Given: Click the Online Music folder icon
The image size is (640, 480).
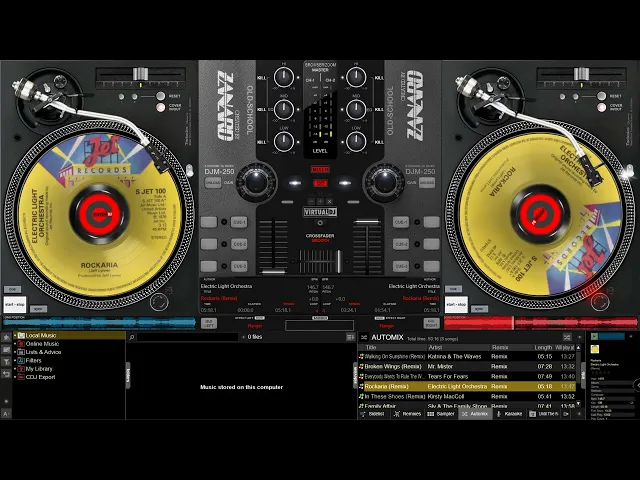Looking at the screenshot, I should click(21, 344).
